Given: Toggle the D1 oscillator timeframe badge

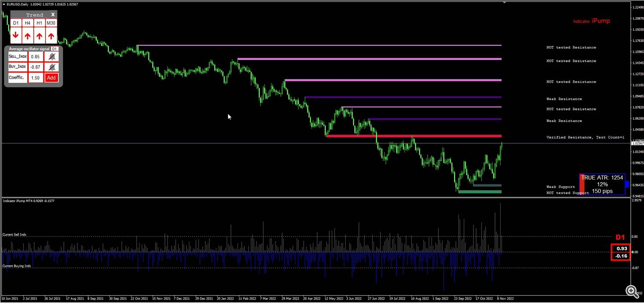Looking at the screenshot, I should pyautogui.click(x=55, y=49).
